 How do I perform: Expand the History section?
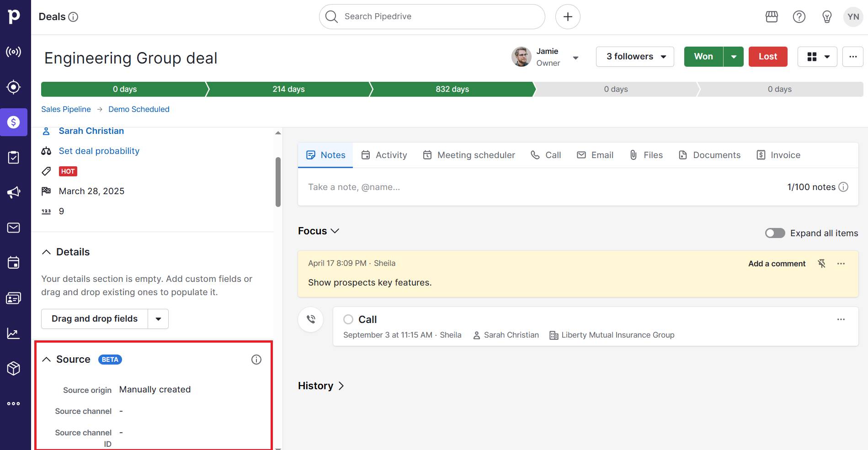point(321,386)
